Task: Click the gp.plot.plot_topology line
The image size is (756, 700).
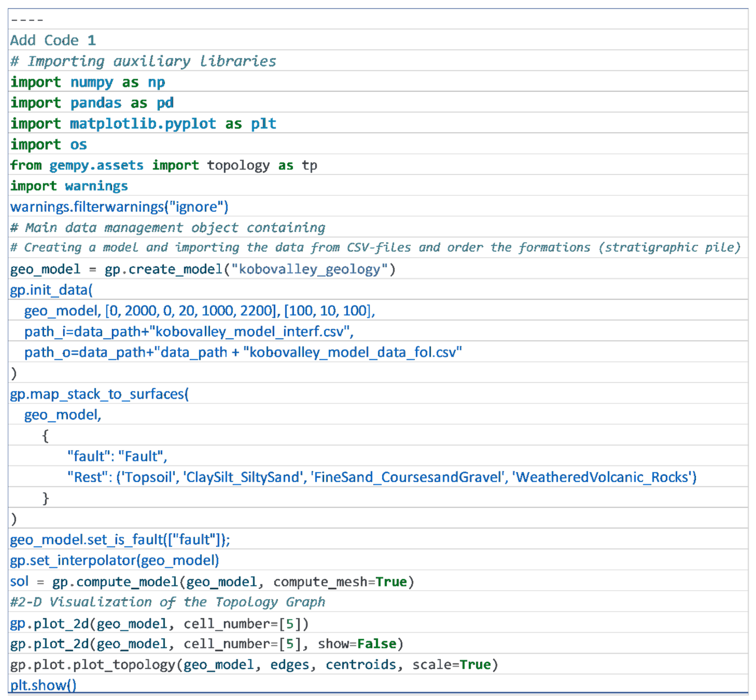Action: click(254, 664)
